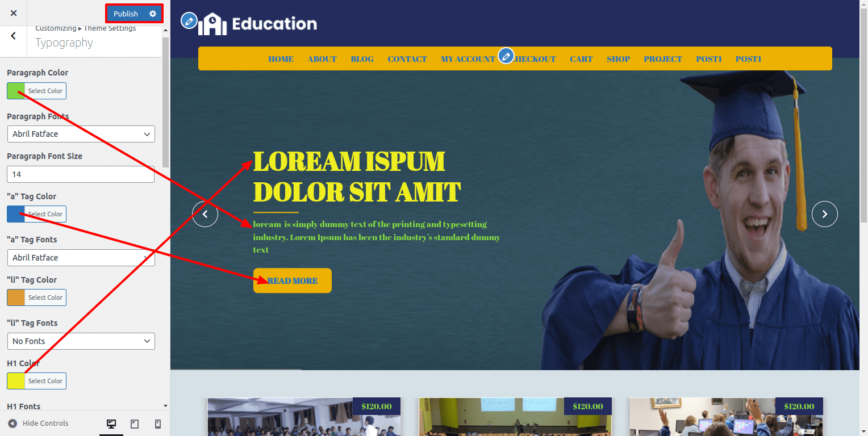Open publish settings gear icon
This screenshot has width=868, height=436.
tap(152, 14)
